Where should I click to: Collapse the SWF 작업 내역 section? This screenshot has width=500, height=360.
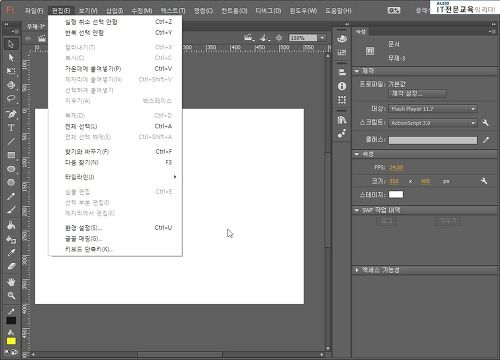coord(357,210)
